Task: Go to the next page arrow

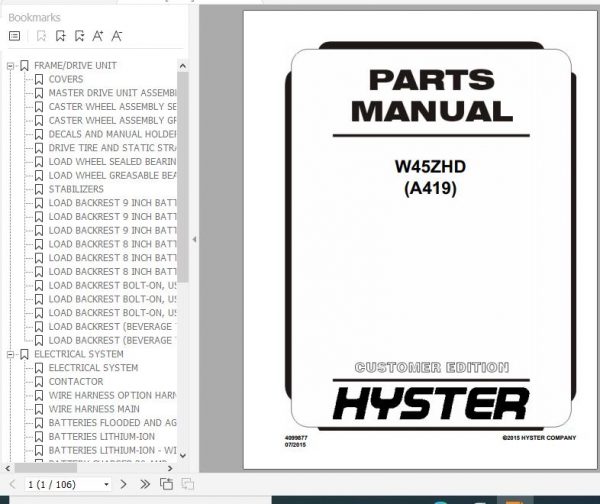Action: pyautogui.click(x=123, y=484)
